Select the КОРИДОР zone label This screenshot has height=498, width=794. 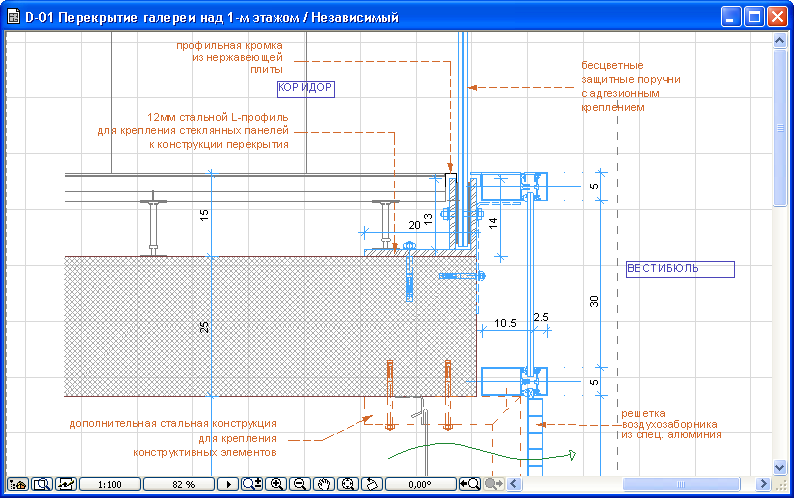(x=306, y=88)
